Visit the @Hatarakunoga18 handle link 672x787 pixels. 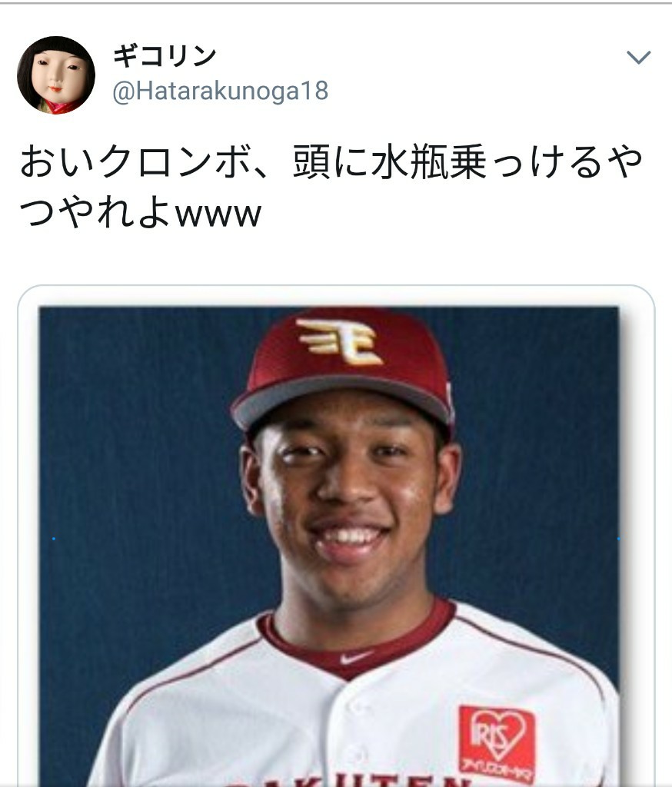[x=221, y=92]
